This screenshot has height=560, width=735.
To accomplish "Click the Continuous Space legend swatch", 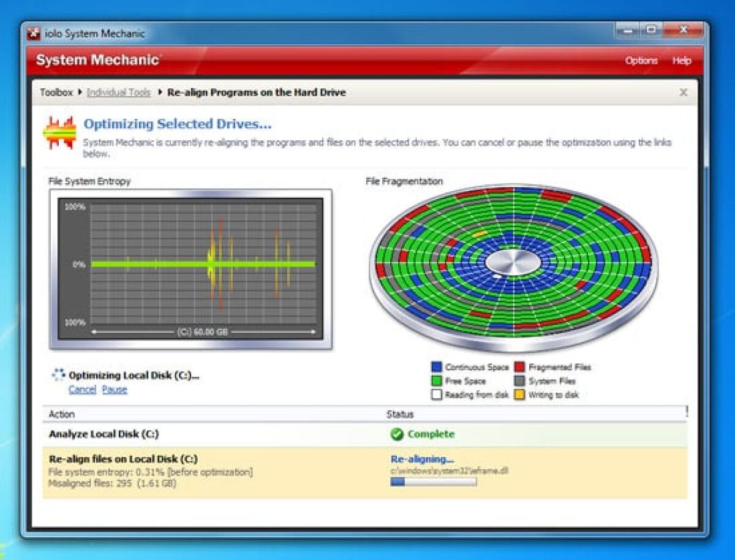I will coord(437,366).
